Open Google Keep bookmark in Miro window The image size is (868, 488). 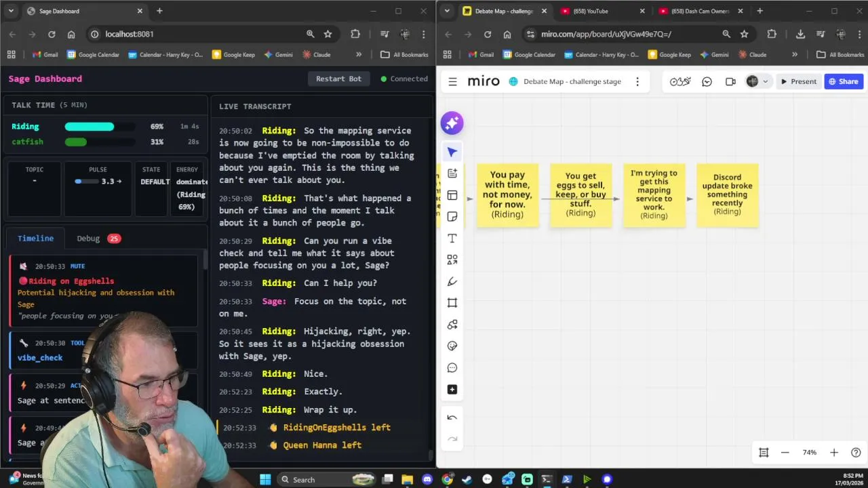[669, 54]
